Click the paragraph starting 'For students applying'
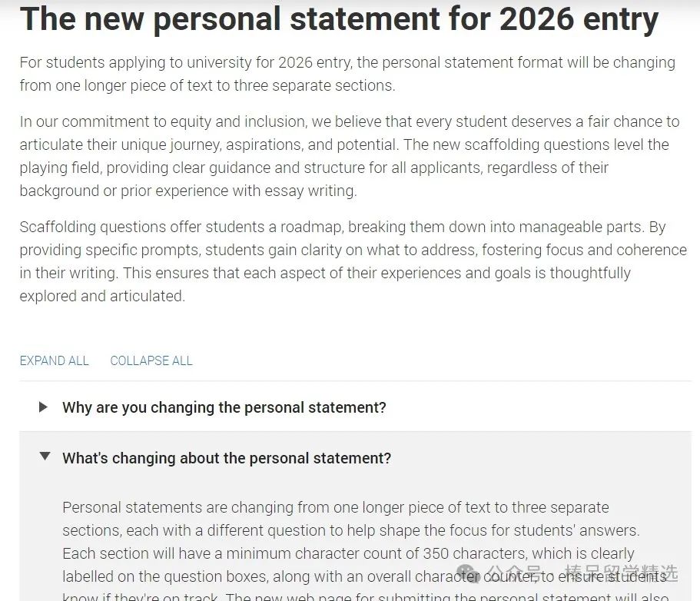700x601 pixels. pyautogui.click(x=347, y=74)
